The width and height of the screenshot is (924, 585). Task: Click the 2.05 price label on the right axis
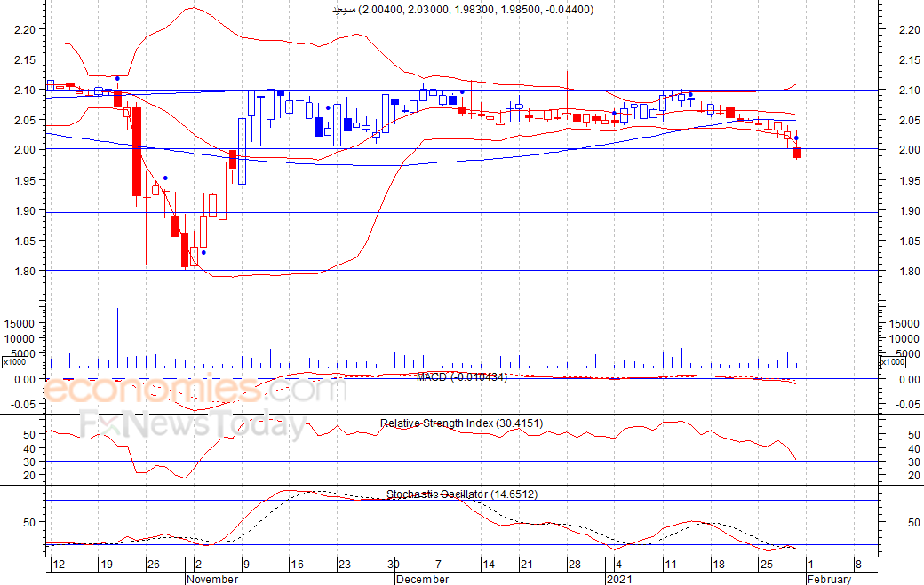tap(909, 120)
